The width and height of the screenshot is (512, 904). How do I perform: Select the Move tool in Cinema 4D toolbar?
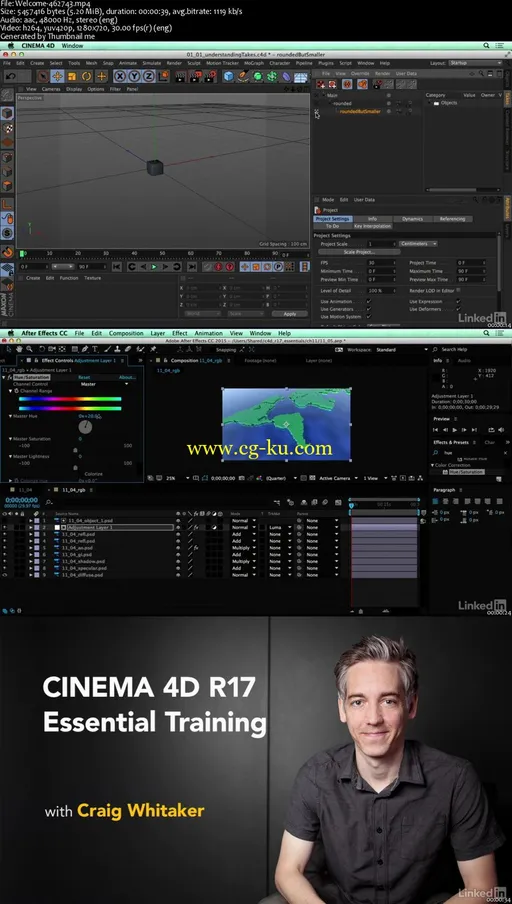57,76
